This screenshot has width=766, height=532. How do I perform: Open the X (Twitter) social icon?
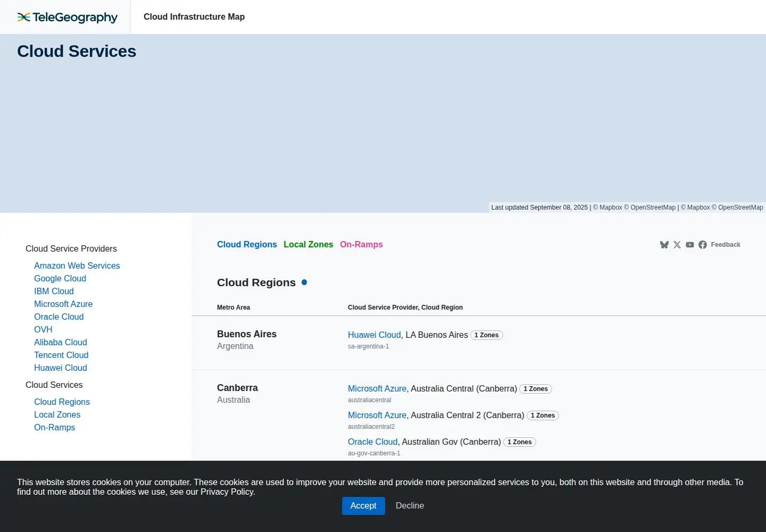tap(677, 245)
